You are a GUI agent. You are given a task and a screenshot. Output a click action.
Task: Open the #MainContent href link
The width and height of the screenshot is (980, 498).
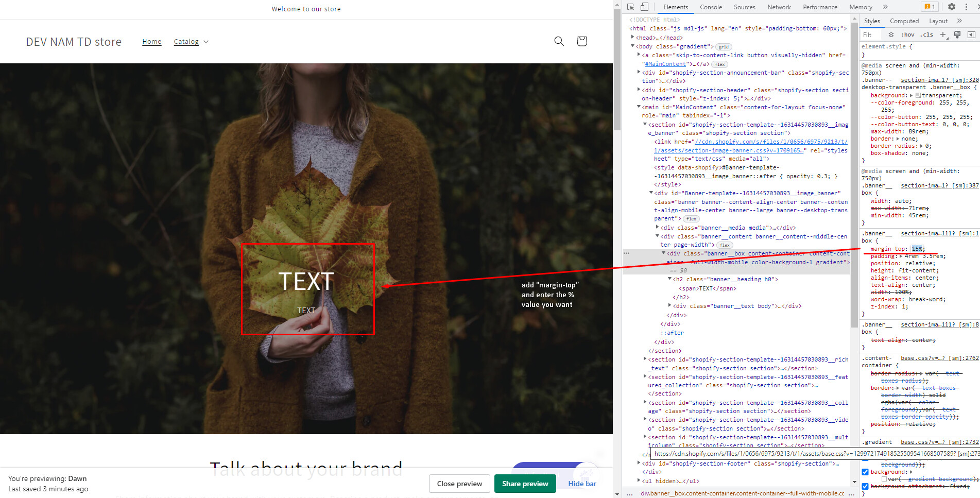click(666, 64)
